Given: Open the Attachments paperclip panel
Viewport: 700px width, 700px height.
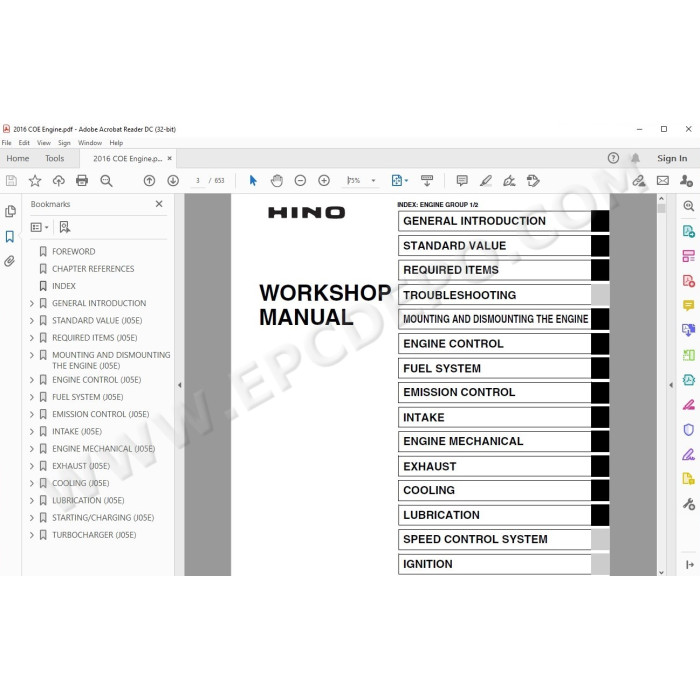Looking at the screenshot, I should (10, 261).
